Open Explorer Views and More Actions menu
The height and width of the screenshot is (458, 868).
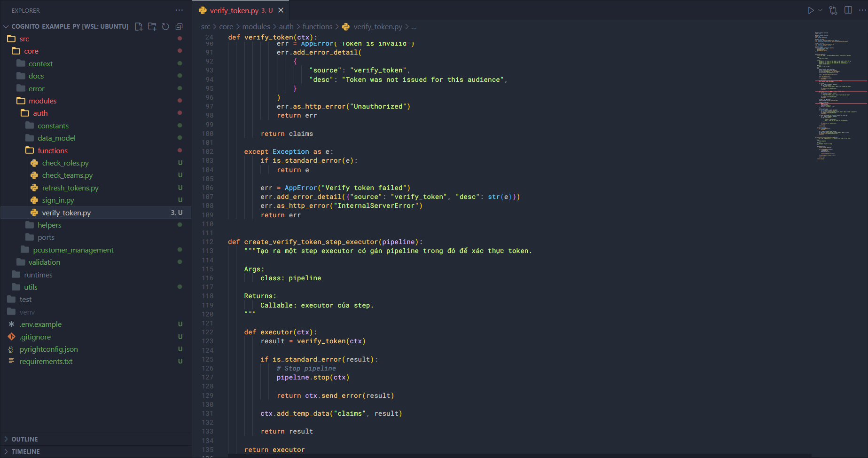[x=179, y=10]
